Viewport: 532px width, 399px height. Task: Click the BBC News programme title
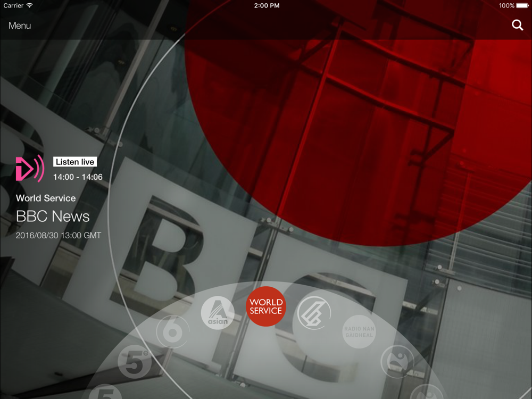[x=53, y=217]
